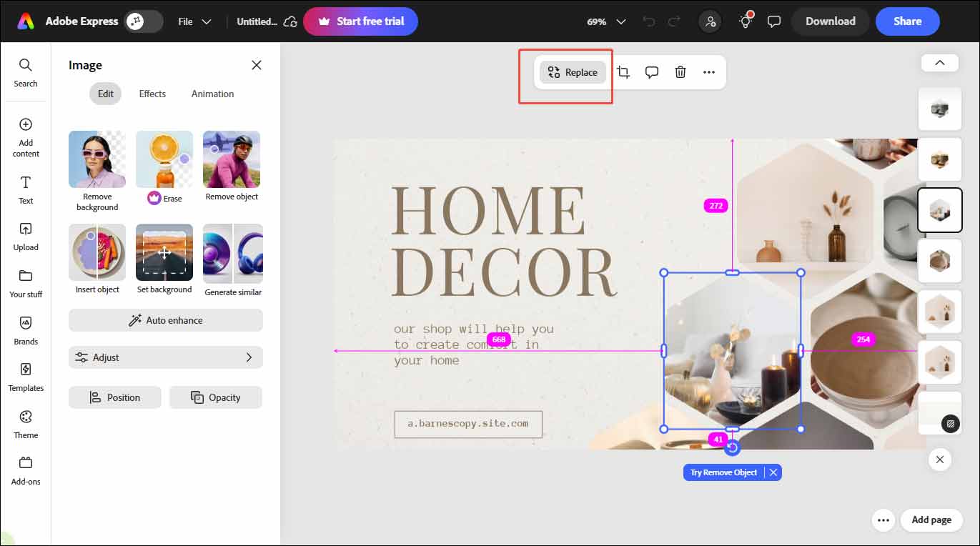Switch to the Effects tab
The height and width of the screenshot is (546, 980).
[152, 94]
